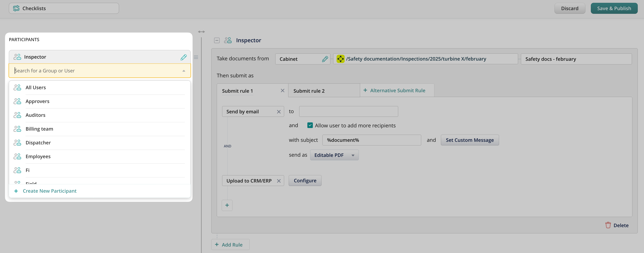Collapse the Inspector rule section
This screenshot has height=253, width=644.
217,40
